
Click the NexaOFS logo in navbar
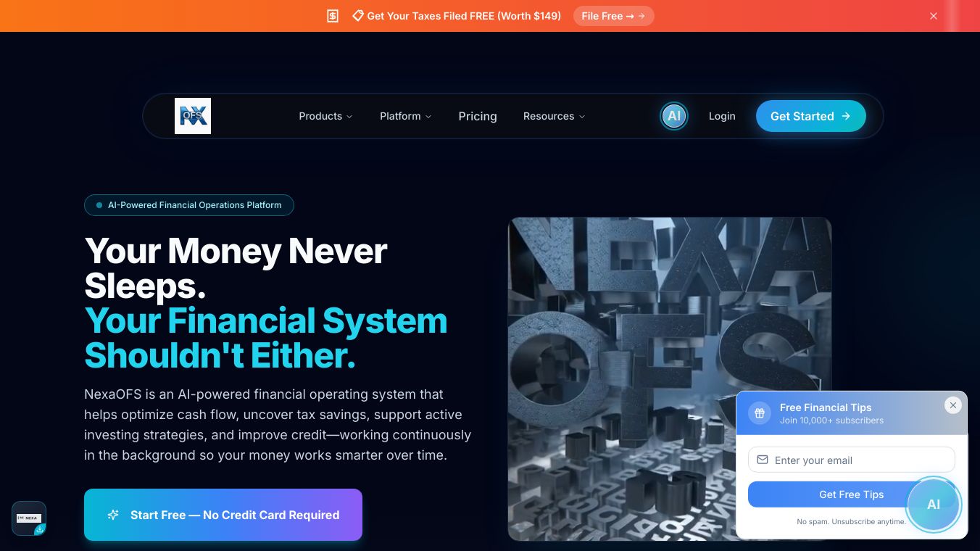pos(193,116)
